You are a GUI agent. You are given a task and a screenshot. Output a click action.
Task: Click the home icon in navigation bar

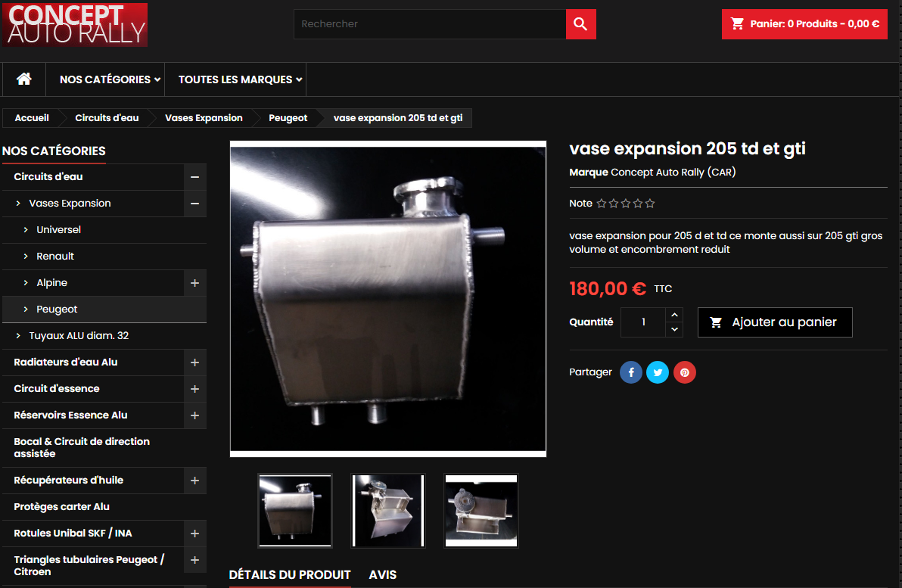pyautogui.click(x=24, y=79)
